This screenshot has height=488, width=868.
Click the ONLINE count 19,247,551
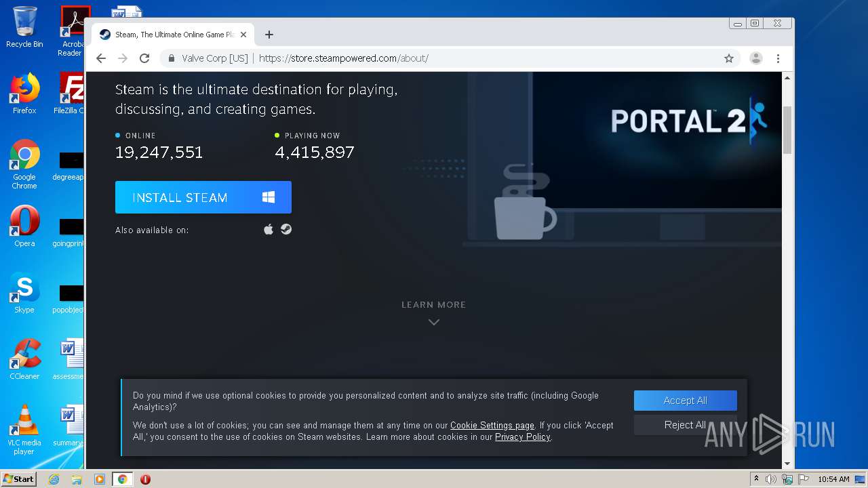(x=159, y=152)
